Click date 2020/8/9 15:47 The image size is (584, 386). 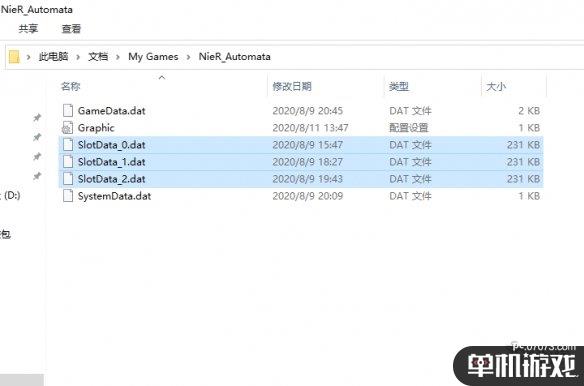coord(308,145)
